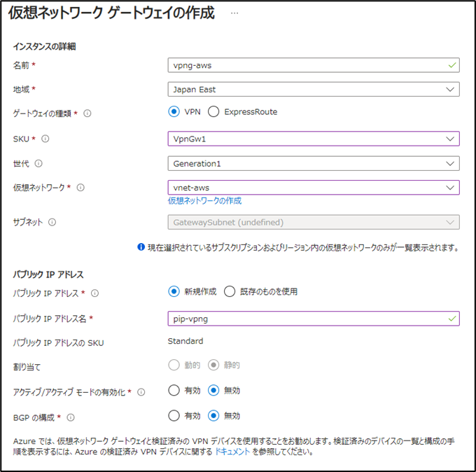This screenshot has height=472, width=476.
Task: Click the パブリック IP アドレス section heading
Action: click(x=48, y=275)
